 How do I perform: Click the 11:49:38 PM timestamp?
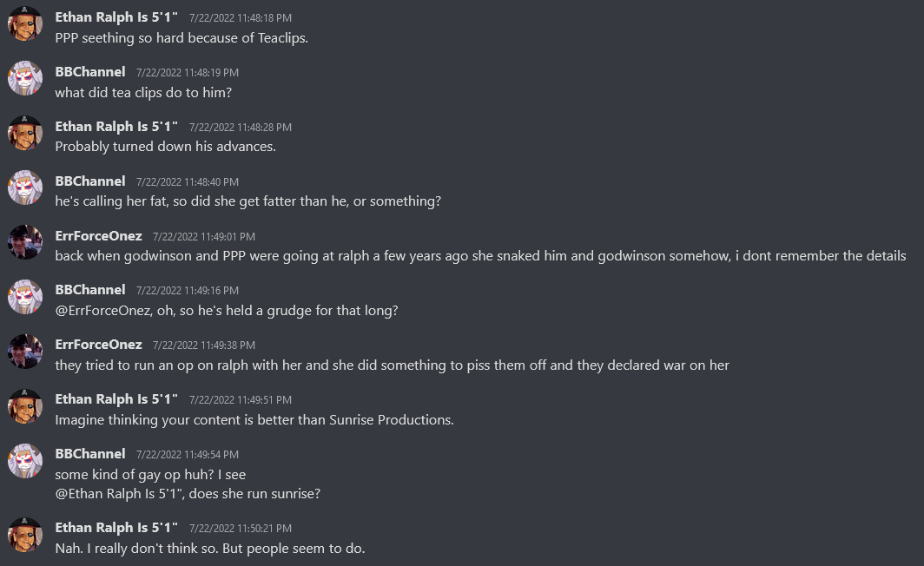203,346
